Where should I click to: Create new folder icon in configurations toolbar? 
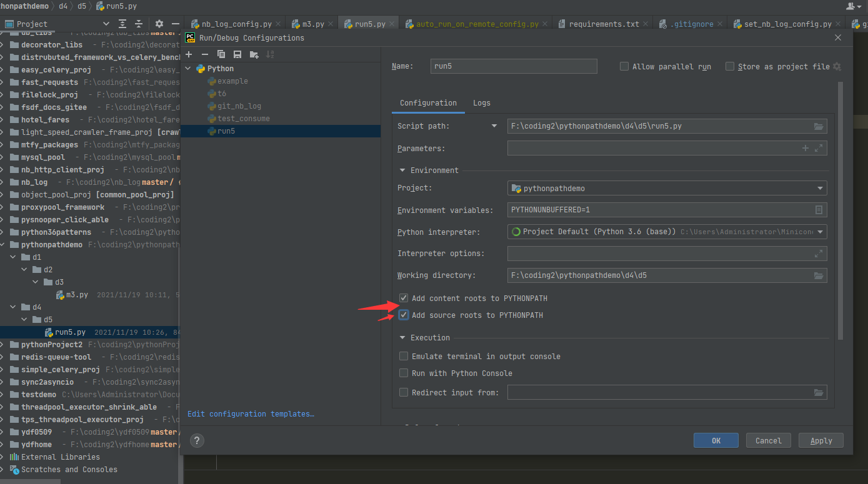coord(254,54)
